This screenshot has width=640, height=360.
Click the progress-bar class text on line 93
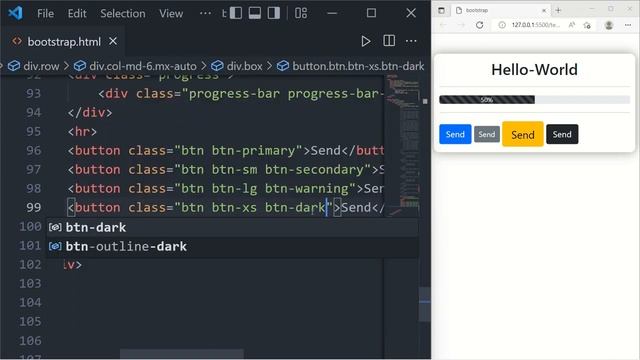[234, 93]
